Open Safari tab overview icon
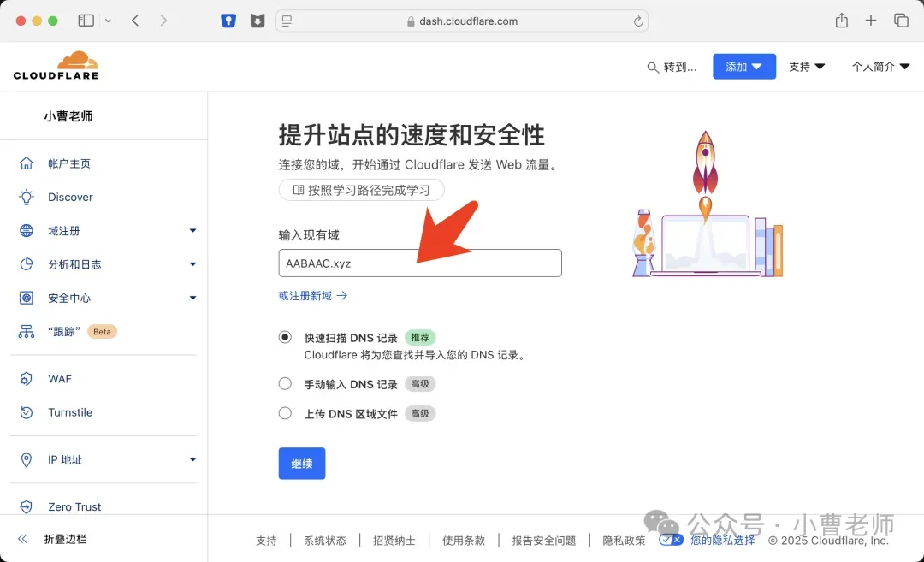 901,21
